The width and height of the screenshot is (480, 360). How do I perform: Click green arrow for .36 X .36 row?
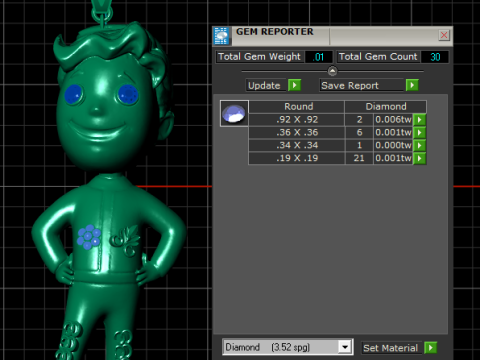coord(420,133)
